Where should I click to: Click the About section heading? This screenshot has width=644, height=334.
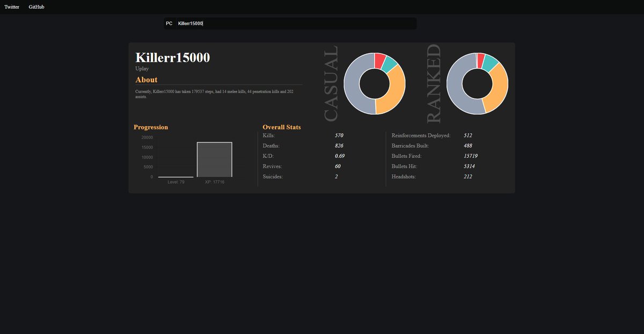click(147, 80)
